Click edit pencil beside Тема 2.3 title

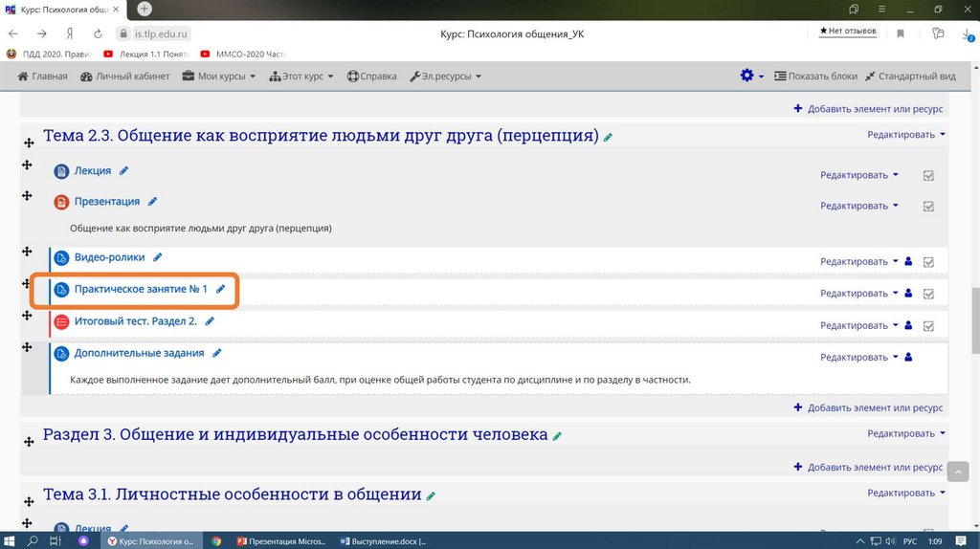pos(608,137)
